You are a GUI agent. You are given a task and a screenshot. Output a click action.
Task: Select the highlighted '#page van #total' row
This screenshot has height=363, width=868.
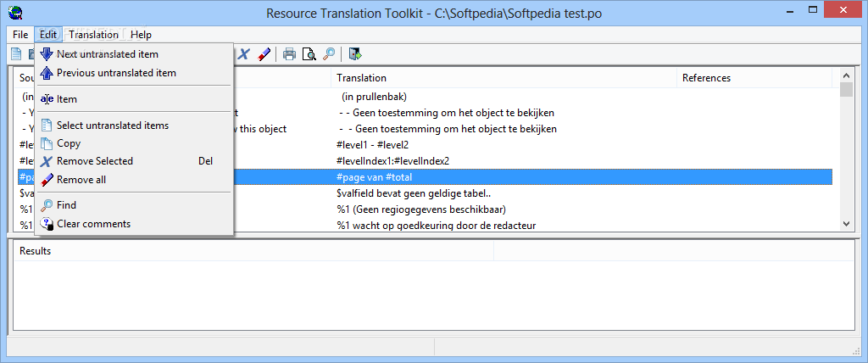tap(425, 177)
